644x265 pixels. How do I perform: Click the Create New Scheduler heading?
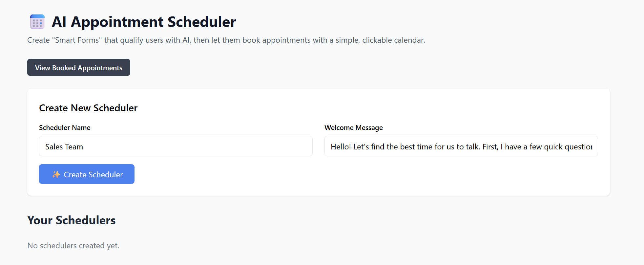[x=88, y=108]
